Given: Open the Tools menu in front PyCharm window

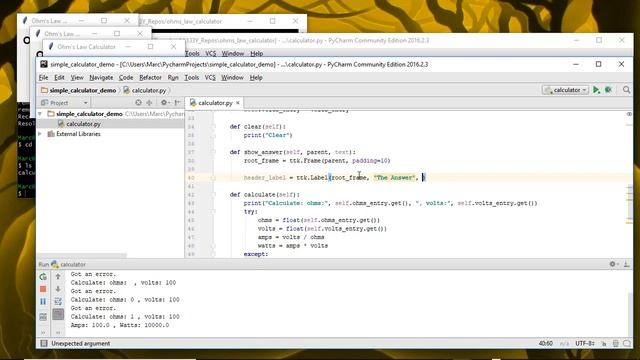Looking at the screenshot, I should 191,78.
